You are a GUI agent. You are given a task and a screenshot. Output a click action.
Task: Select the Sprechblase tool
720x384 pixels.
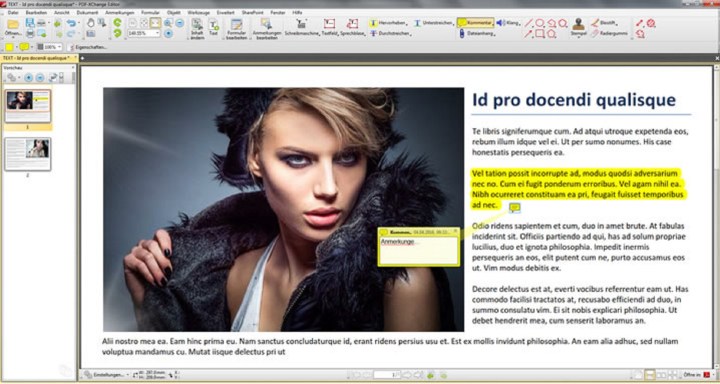click(x=353, y=28)
